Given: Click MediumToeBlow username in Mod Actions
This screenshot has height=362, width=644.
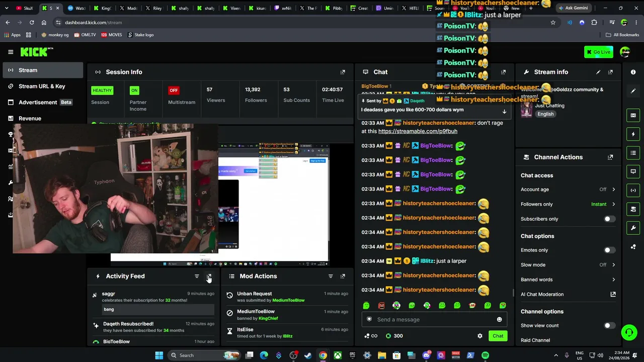Looking at the screenshot, I should 288,300.
